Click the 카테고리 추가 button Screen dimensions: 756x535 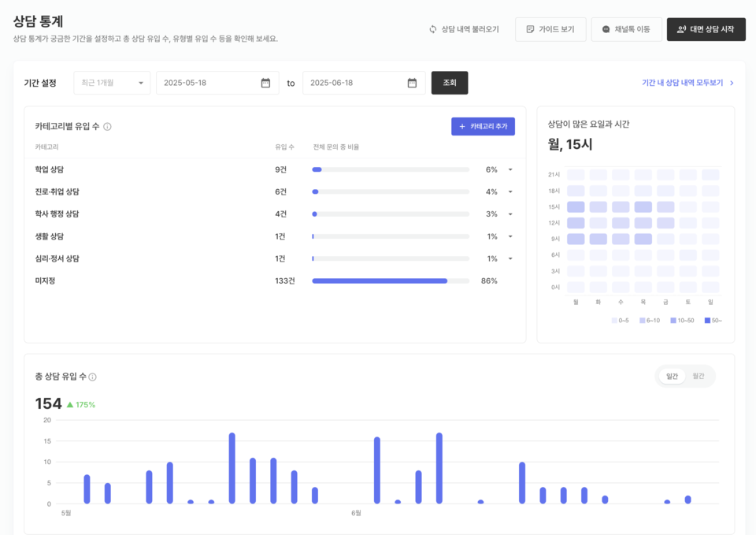pyautogui.click(x=483, y=126)
